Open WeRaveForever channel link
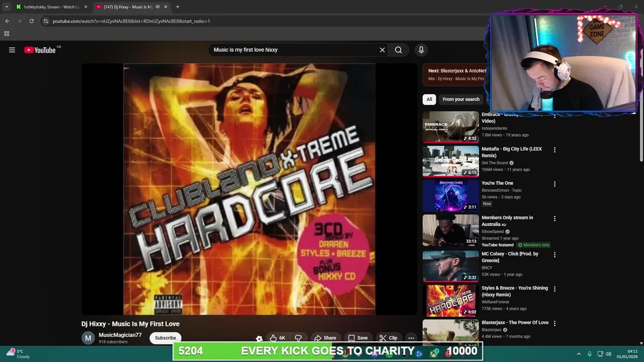The width and height of the screenshot is (644, 362). coord(496,302)
